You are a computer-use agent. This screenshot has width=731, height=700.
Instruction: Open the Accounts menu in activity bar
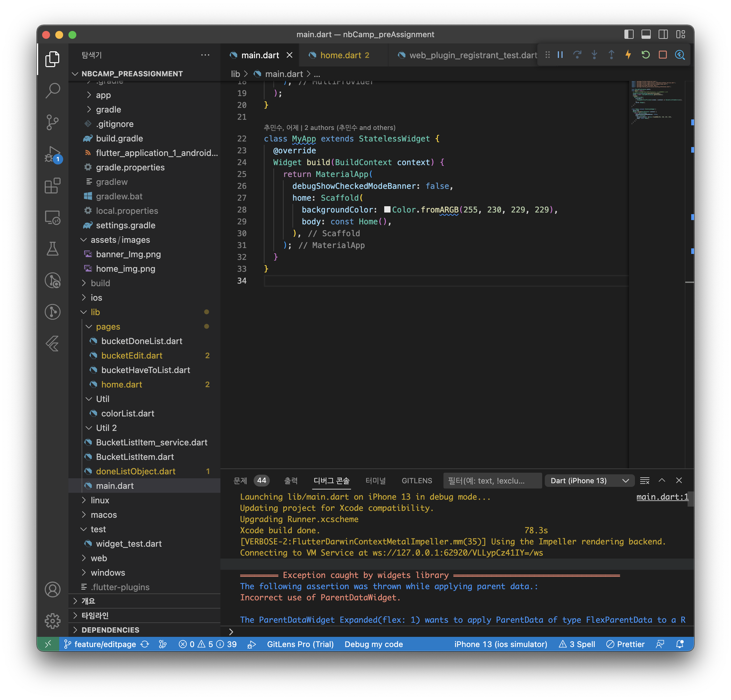(53, 589)
